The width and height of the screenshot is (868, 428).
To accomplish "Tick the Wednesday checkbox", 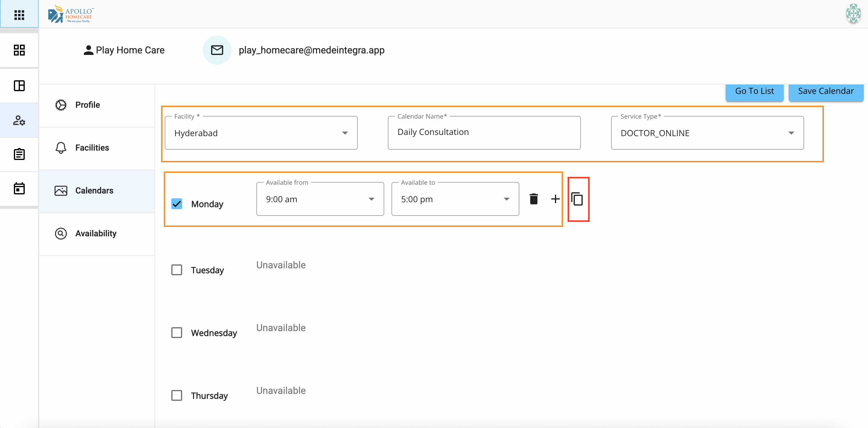I will 176,333.
